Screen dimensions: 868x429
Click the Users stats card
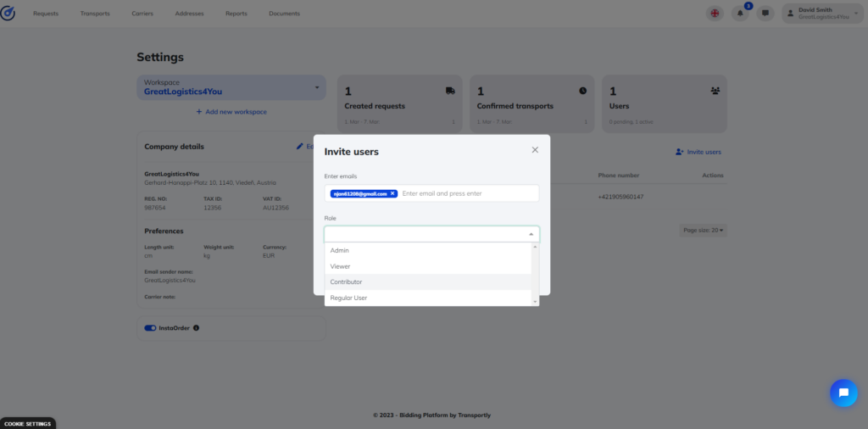665,104
